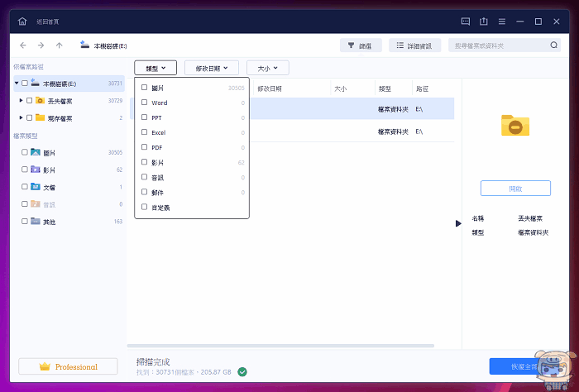Click the 音訊 audio category icon in sidebar
This screenshot has height=392, width=579.
coord(36,203)
